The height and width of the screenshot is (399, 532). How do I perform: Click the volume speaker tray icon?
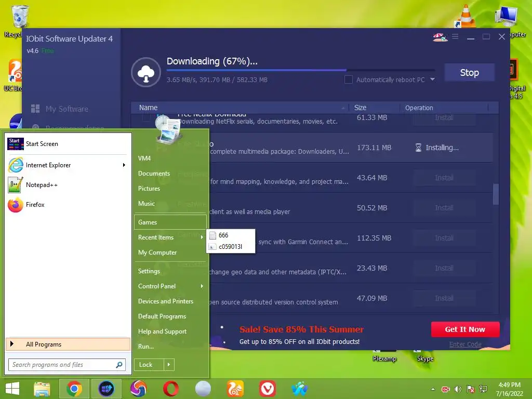458,389
